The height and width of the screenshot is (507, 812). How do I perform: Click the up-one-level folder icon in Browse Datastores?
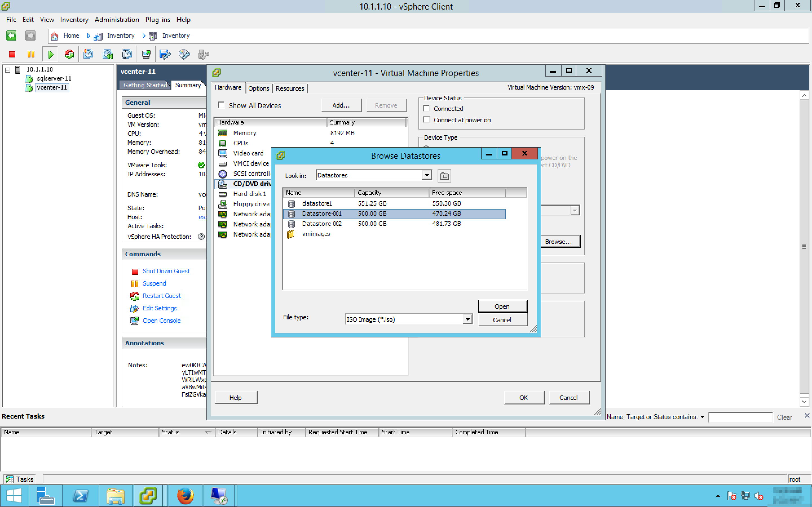pyautogui.click(x=444, y=176)
